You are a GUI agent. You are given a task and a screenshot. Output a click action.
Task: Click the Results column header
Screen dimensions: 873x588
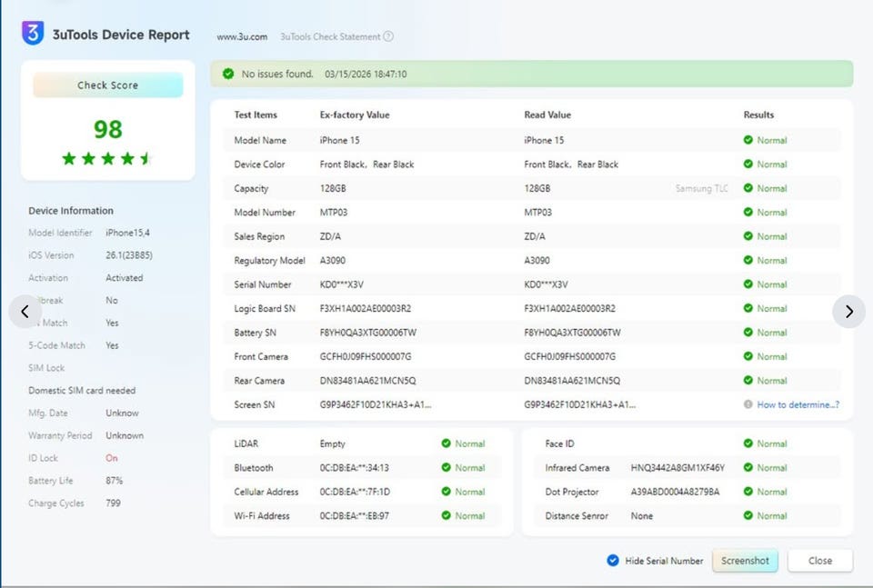pos(758,115)
